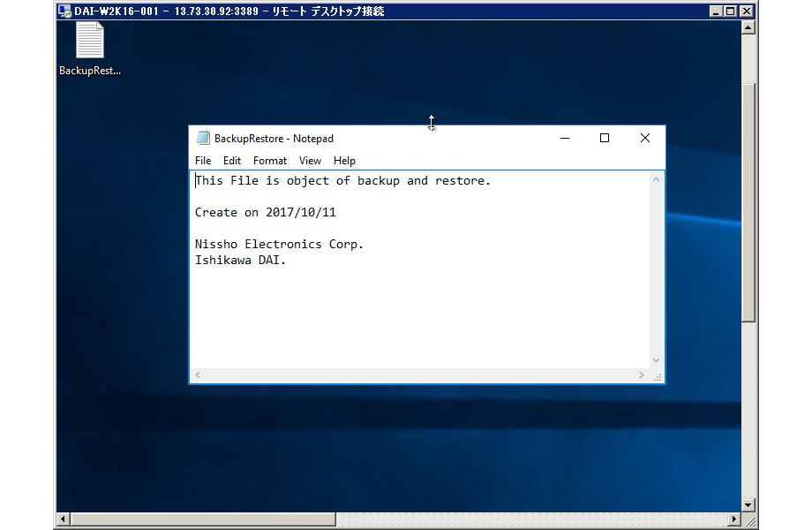Open the File menu in Notepad
Viewport: 812px width, 530px height.
click(203, 161)
